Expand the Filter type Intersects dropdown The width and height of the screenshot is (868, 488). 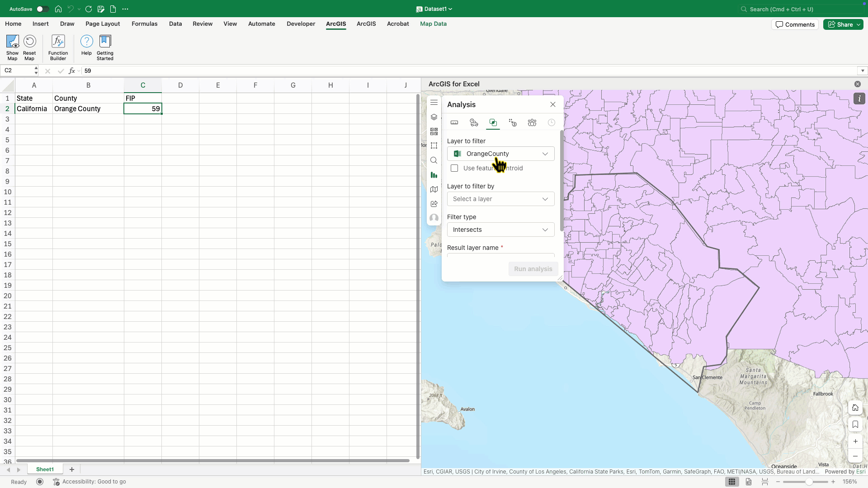pos(500,230)
